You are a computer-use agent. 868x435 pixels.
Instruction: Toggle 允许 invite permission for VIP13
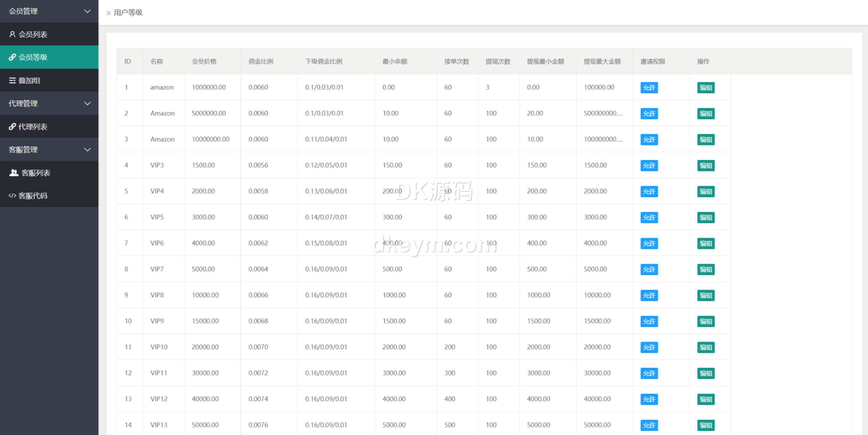click(649, 425)
